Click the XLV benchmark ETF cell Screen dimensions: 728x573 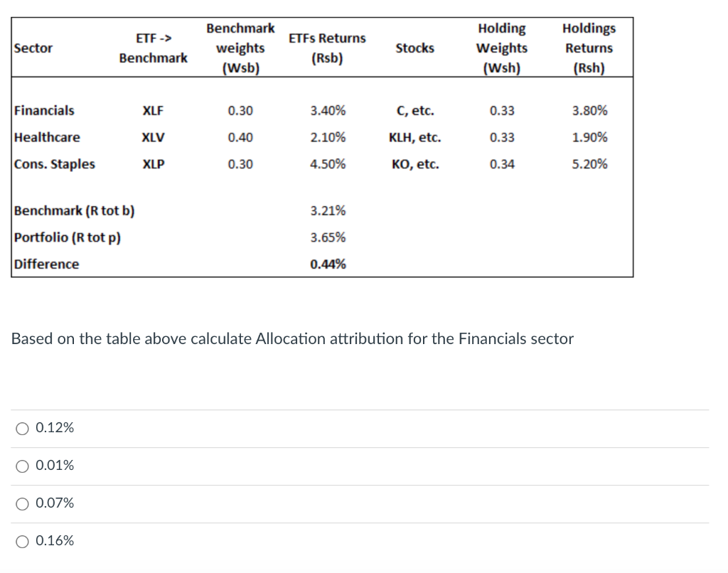[153, 137]
